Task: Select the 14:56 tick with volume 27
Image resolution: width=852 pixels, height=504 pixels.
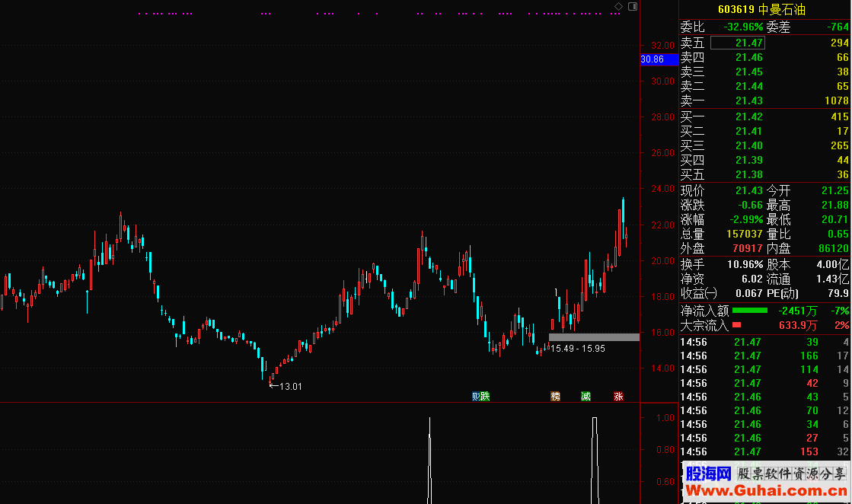Action: point(764,438)
